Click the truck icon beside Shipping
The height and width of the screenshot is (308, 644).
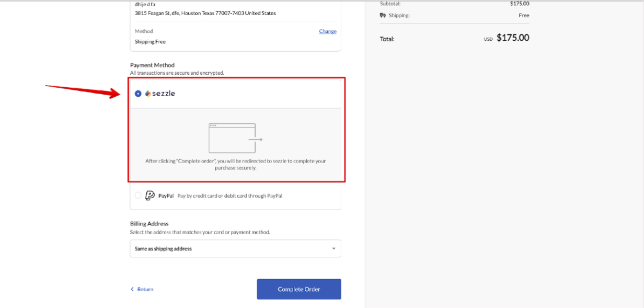tap(382, 15)
